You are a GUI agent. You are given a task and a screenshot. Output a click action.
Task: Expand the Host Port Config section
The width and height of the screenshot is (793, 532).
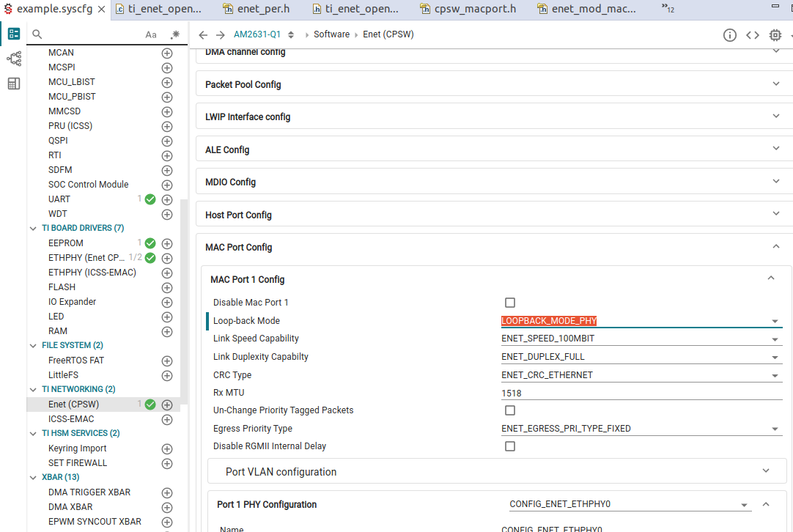tap(494, 215)
